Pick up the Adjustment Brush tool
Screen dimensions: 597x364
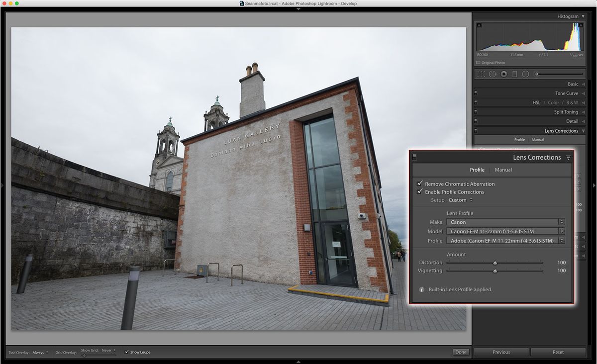536,74
